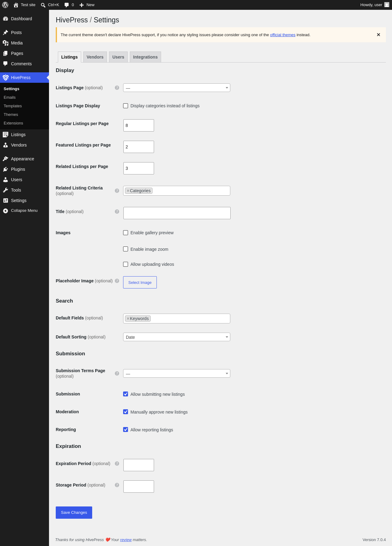Click Related Listings per Page field
392x546 pixels.
[139, 168]
